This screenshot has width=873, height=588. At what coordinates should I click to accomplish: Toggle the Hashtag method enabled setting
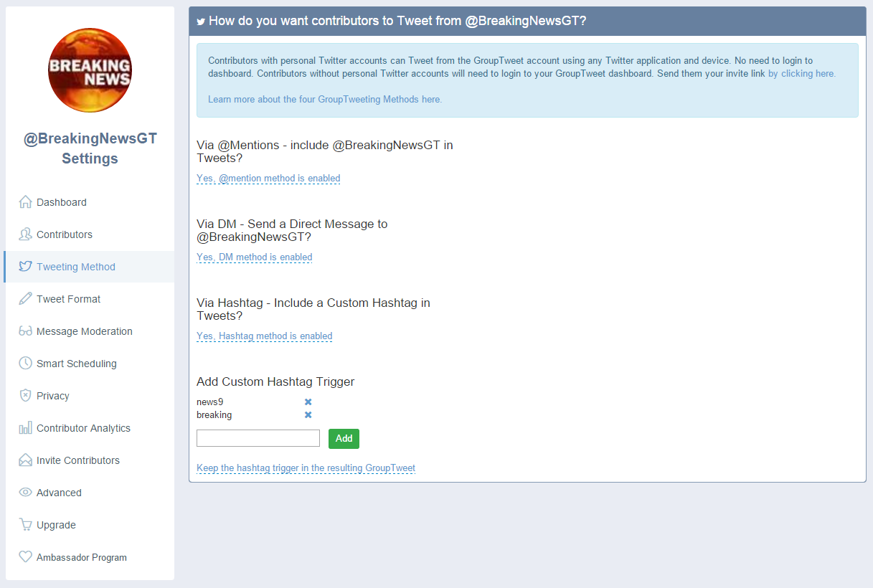pyautogui.click(x=265, y=336)
